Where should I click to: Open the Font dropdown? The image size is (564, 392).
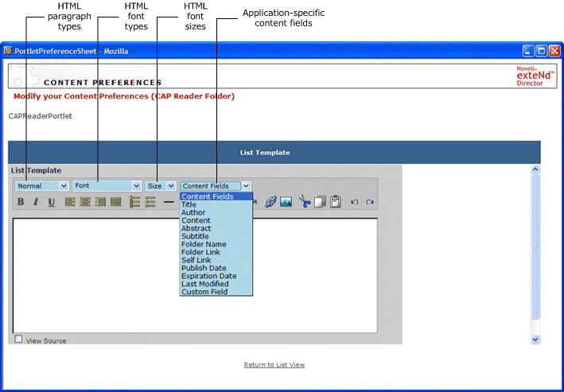click(x=107, y=186)
